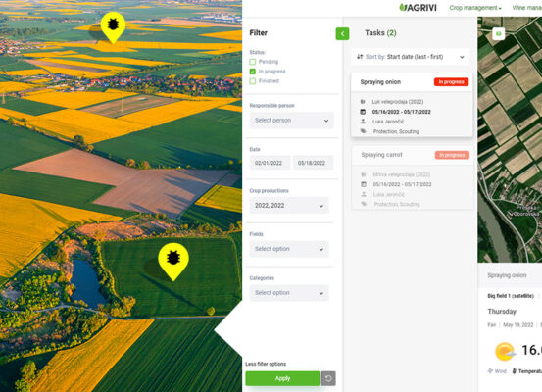This screenshot has height=392, width=542.
Task: Click the May 19, 2022 date in the weather panel
Action: [518, 325]
